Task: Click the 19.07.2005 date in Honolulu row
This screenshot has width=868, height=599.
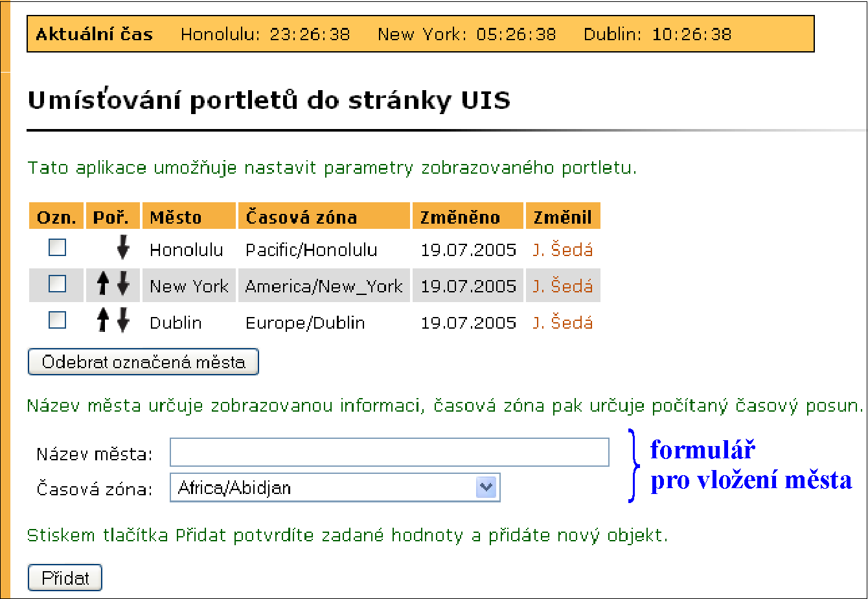Action: 468,250
